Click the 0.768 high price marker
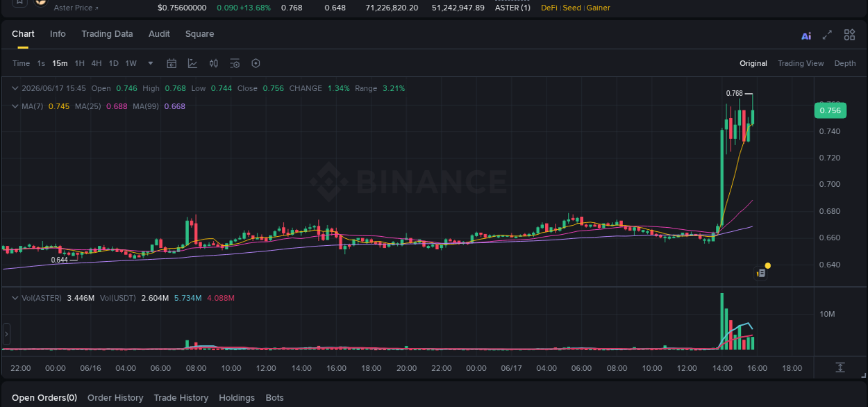868x407 pixels. tap(735, 93)
